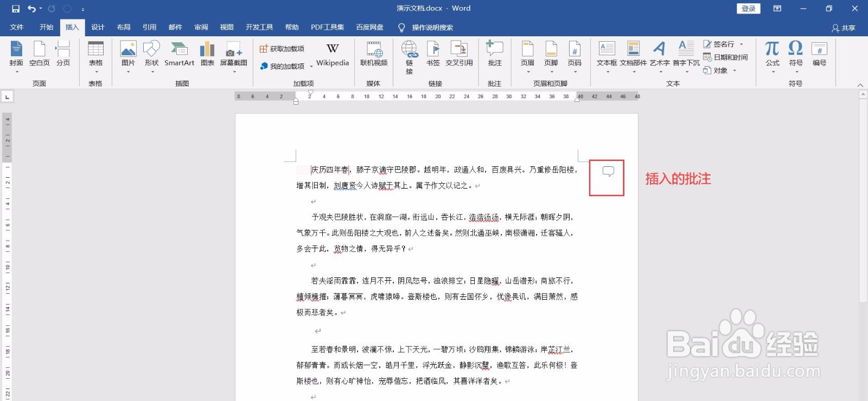Click the Undo arrow icon
The width and height of the screenshot is (868, 401).
point(31,9)
